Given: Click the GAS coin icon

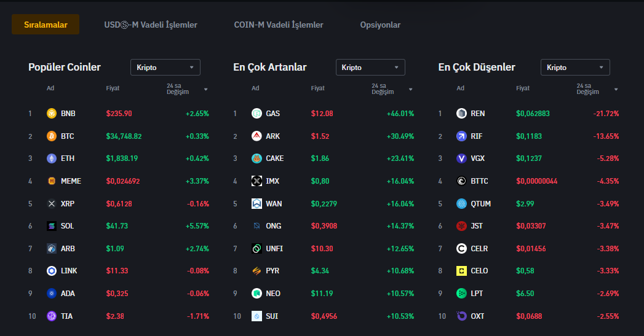Looking at the screenshot, I should (x=256, y=113).
